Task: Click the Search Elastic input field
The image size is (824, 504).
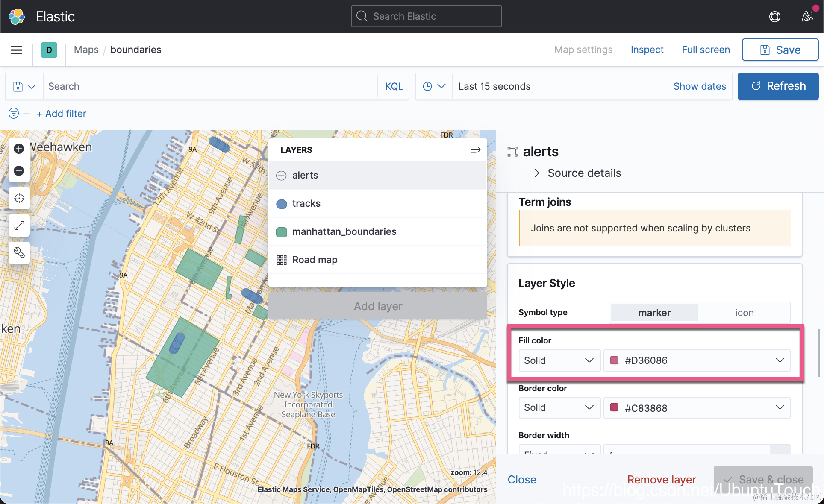Action: point(426,16)
